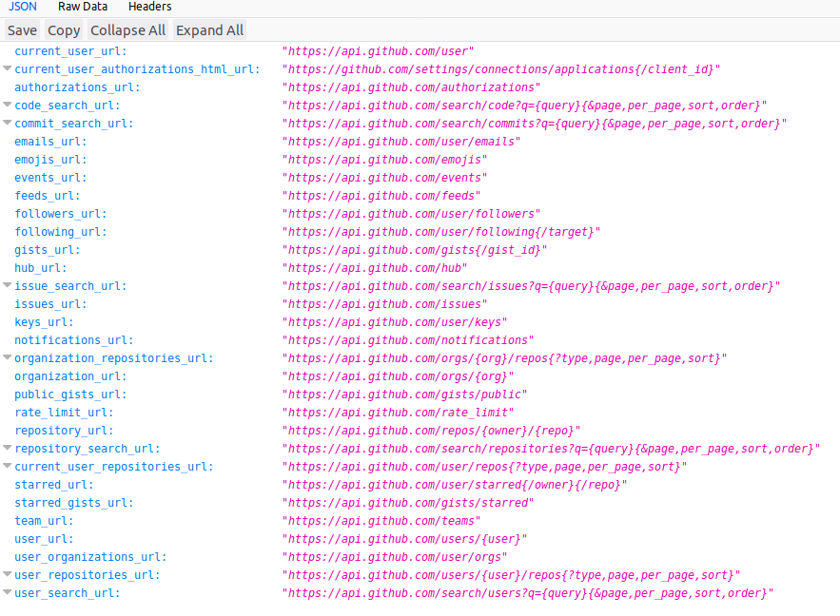Switch to the Raw Data tab

coord(82,7)
